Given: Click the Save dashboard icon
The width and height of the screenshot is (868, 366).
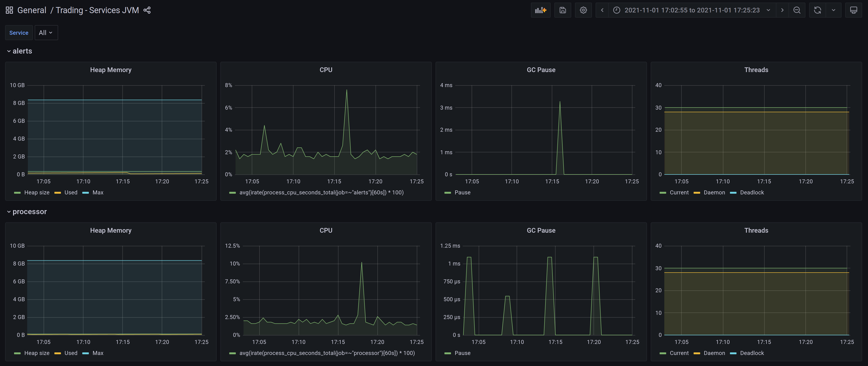Looking at the screenshot, I should click(x=562, y=10).
